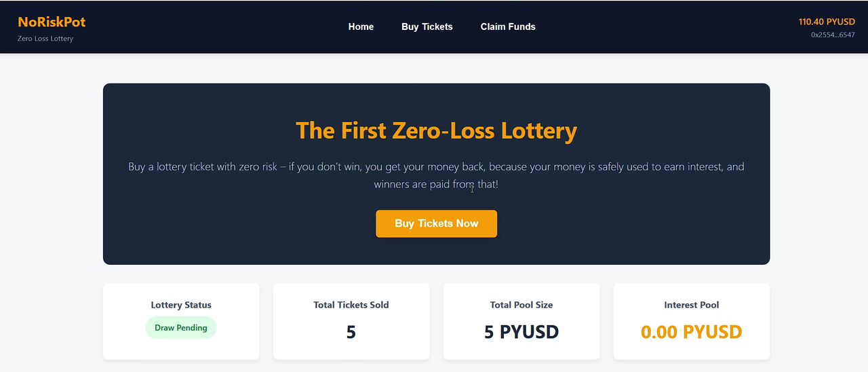868x372 pixels.
Task: Click the 0.00 PYUSD interest value
Action: pos(692,332)
